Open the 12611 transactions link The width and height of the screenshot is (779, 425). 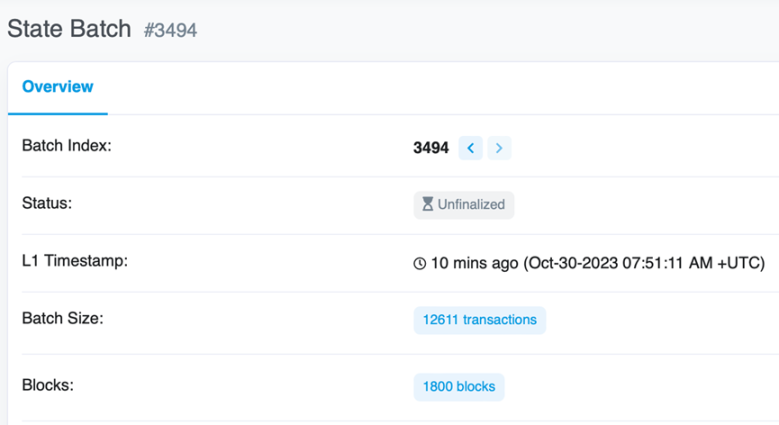tap(479, 320)
